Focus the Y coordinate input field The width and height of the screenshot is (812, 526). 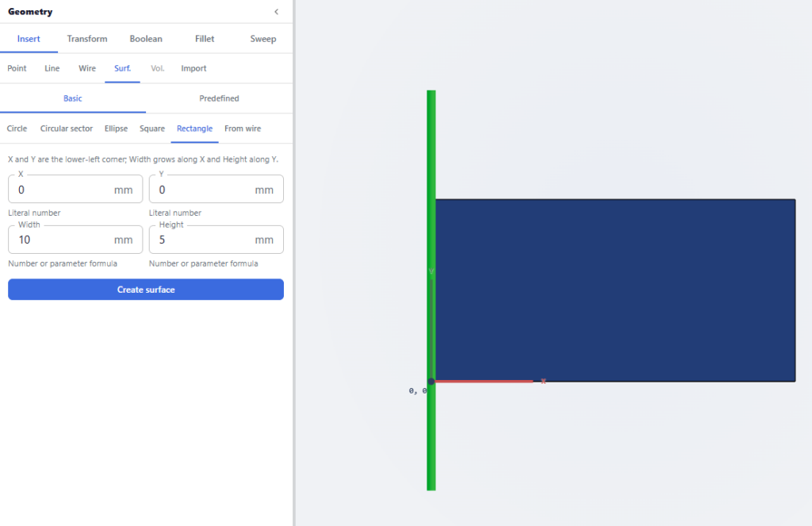pyautogui.click(x=216, y=189)
